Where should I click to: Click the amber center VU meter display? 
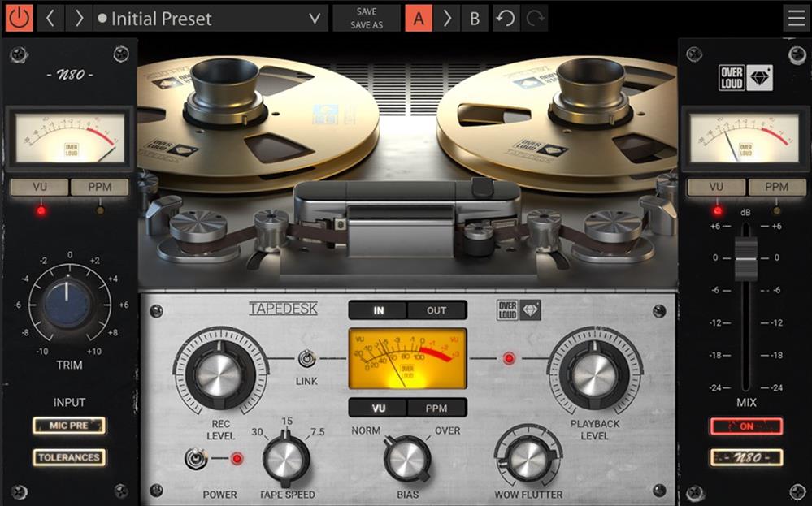coord(407,358)
